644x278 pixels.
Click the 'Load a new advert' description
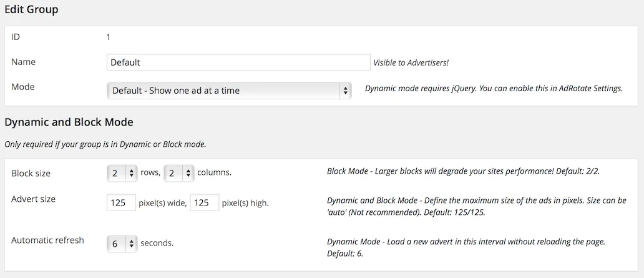point(466,247)
